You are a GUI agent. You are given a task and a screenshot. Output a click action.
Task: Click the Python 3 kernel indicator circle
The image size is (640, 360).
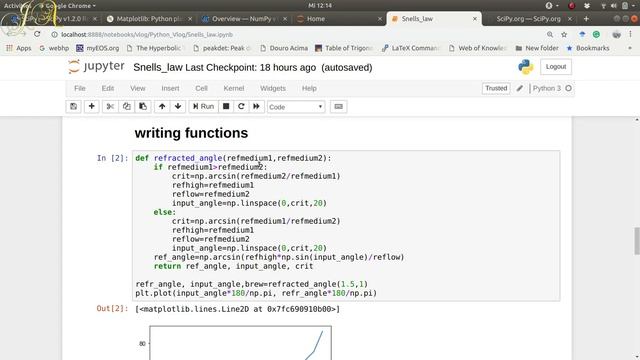(568, 88)
